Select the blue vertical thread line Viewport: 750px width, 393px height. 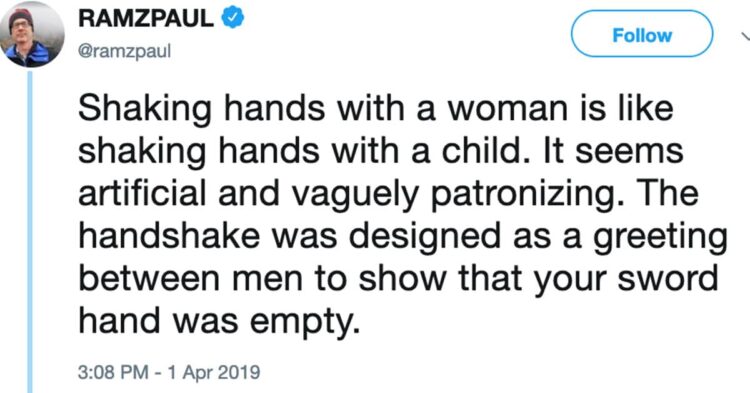pos(30,232)
